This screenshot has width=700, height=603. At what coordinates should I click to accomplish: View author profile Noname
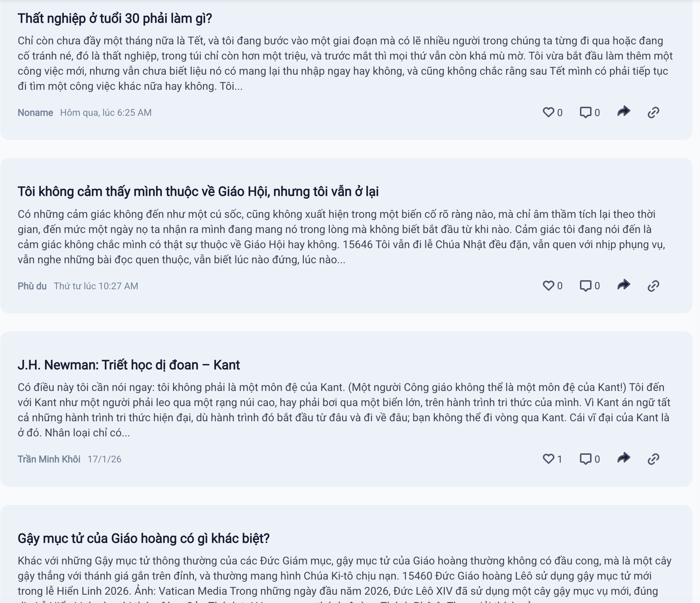(x=35, y=113)
